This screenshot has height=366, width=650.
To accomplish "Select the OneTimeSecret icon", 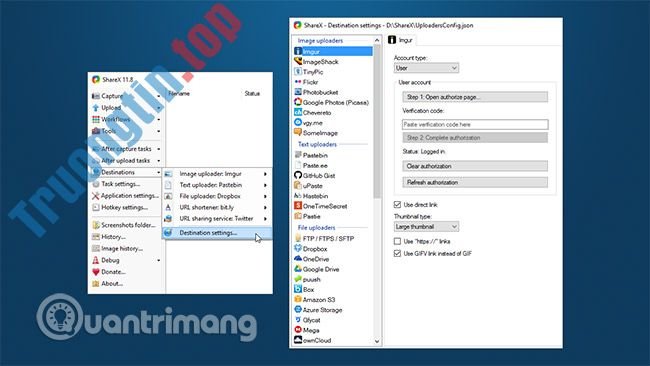I will [x=298, y=206].
